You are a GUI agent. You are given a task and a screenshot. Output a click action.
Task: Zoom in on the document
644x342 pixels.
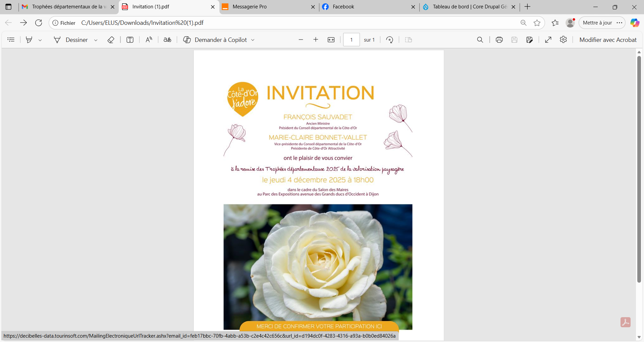click(316, 40)
